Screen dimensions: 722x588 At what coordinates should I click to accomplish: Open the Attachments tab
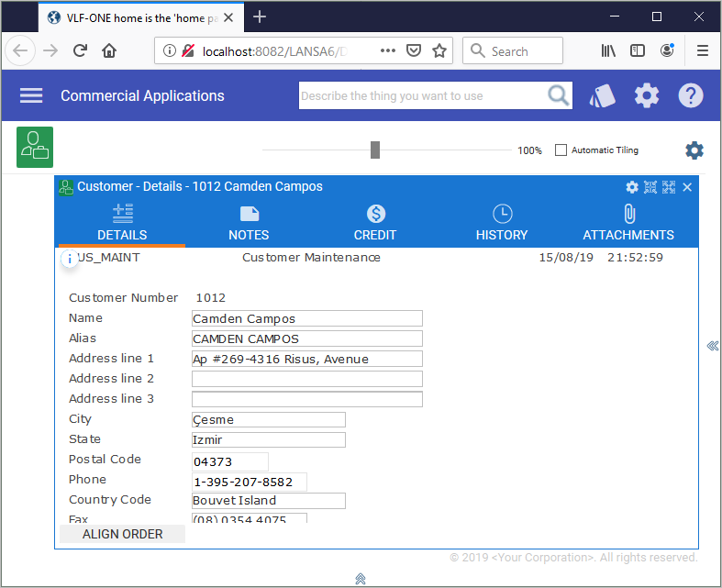[x=628, y=224]
